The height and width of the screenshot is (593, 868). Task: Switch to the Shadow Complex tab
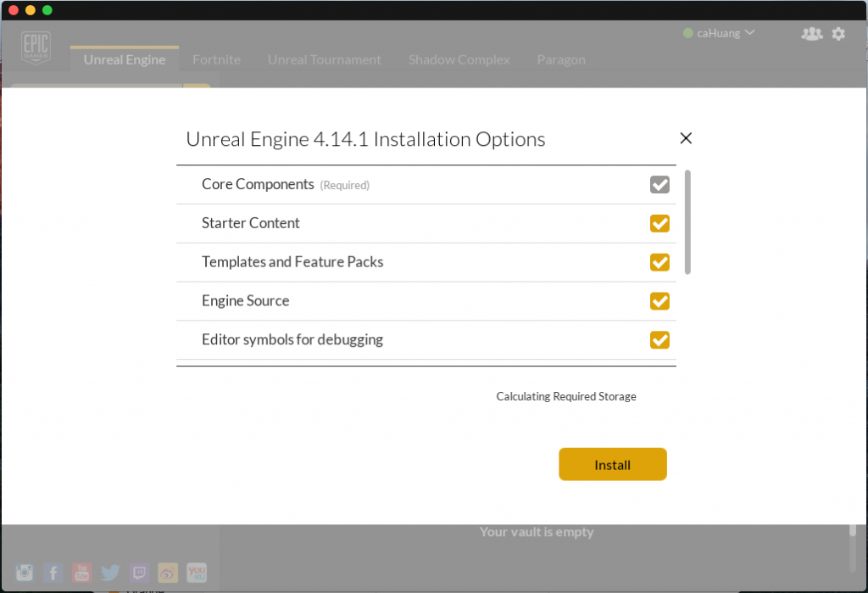coord(459,60)
